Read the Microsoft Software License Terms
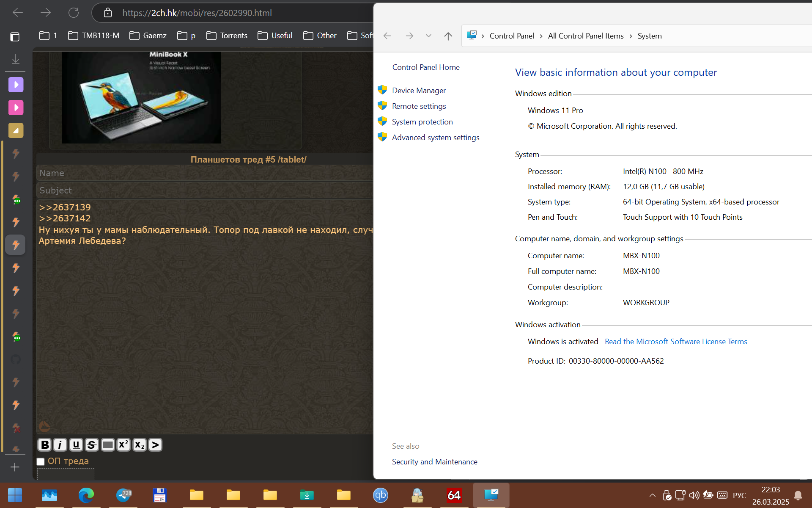The width and height of the screenshot is (812, 508). 675,342
